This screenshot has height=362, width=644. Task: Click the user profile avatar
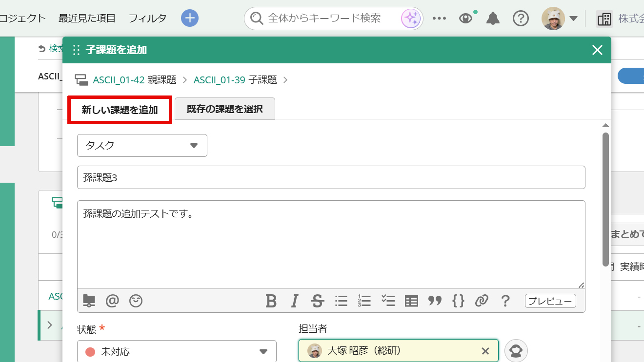point(553,19)
